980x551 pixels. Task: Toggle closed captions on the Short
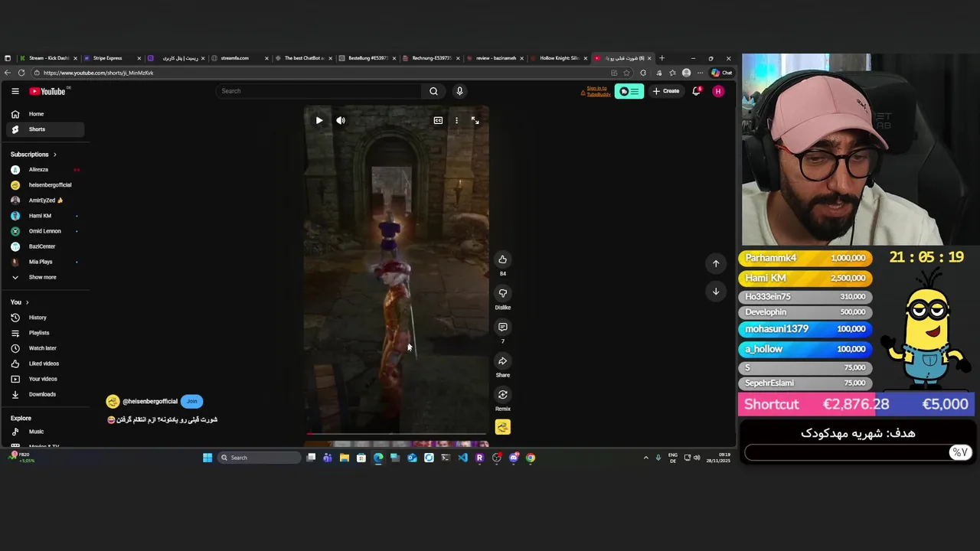click(x=438, y=120)
